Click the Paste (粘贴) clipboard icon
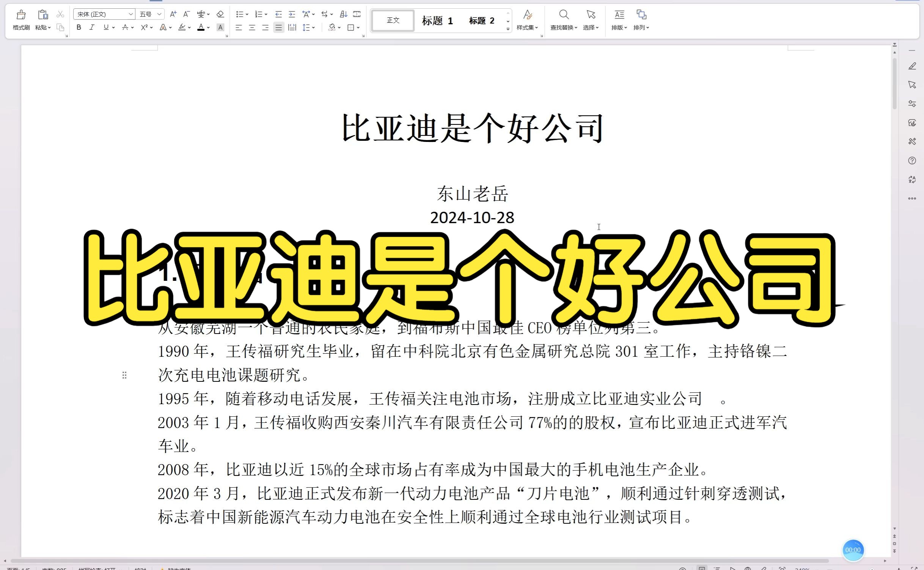924x570 pixels. [43, 15]
